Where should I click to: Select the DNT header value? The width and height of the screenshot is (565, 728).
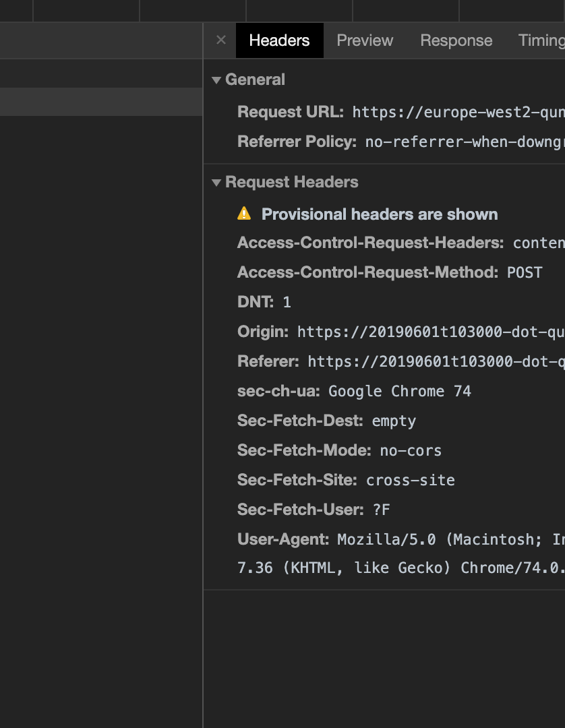[287, 302]
